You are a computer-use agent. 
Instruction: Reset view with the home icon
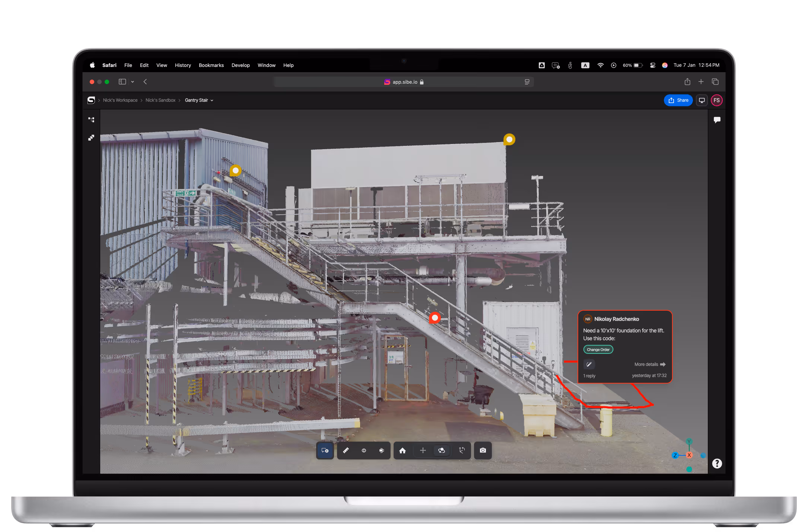pos(403,451)
